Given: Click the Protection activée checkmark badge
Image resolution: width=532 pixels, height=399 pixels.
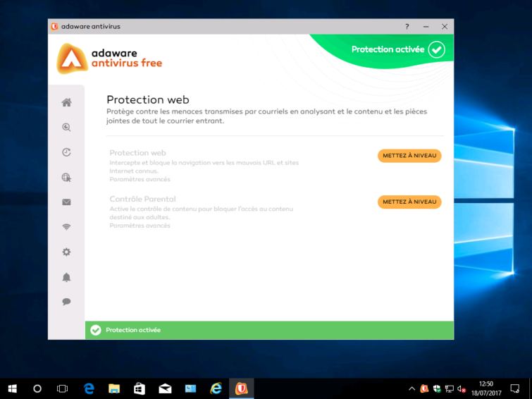Looking at the screenshot, I should click(x=436, y=49).
